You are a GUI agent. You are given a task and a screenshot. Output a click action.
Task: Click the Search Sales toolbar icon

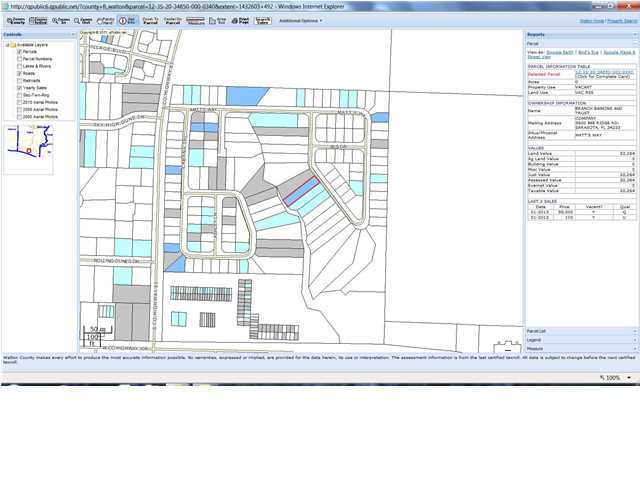[262, 20]
